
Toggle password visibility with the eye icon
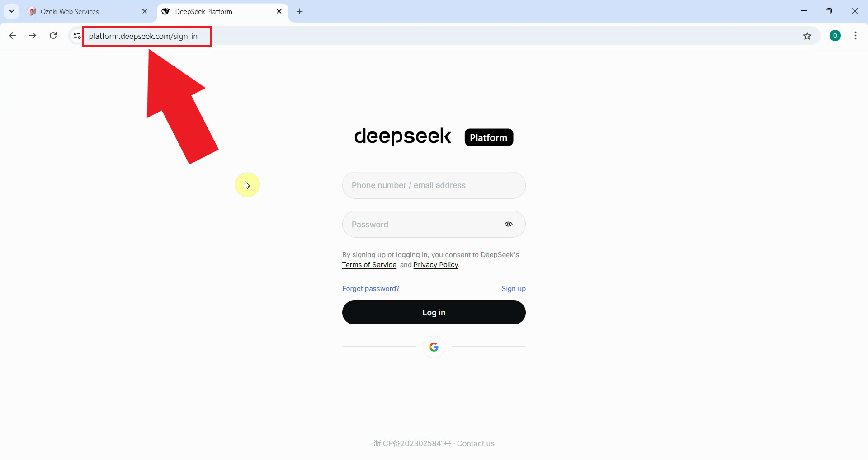click(509, 224)
